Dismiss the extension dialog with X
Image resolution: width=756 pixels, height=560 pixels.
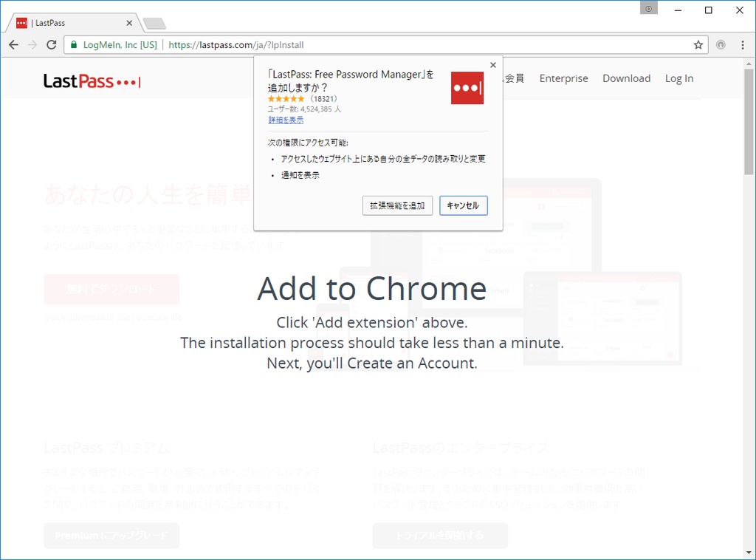pos(492,64)
